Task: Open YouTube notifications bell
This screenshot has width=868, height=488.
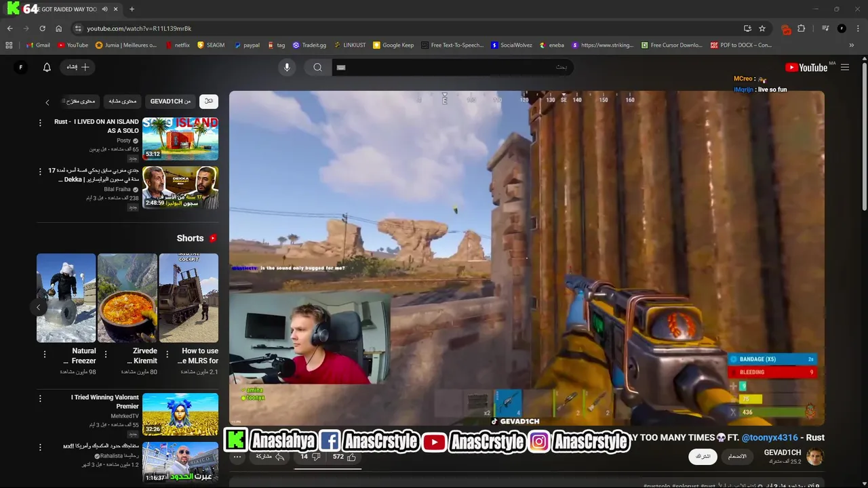Action: tap(47, 67)
